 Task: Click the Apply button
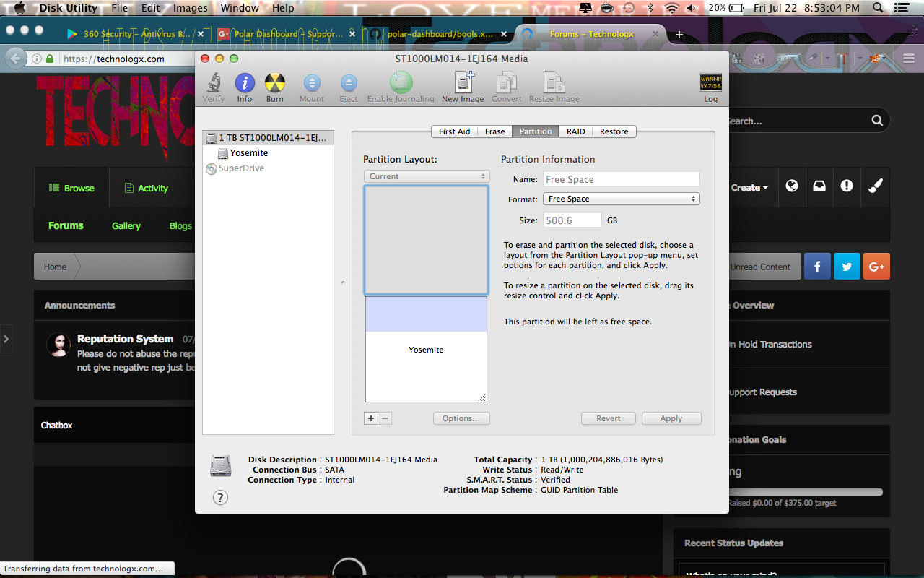point(671,418)
